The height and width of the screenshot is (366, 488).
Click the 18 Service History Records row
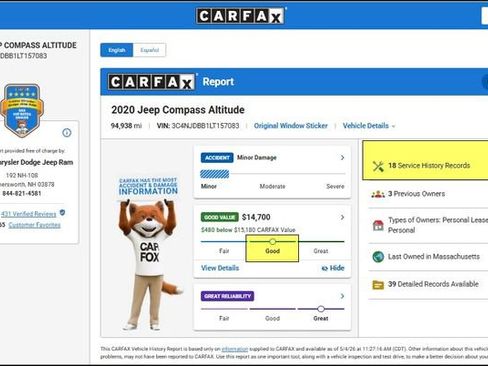click(425, 160)
